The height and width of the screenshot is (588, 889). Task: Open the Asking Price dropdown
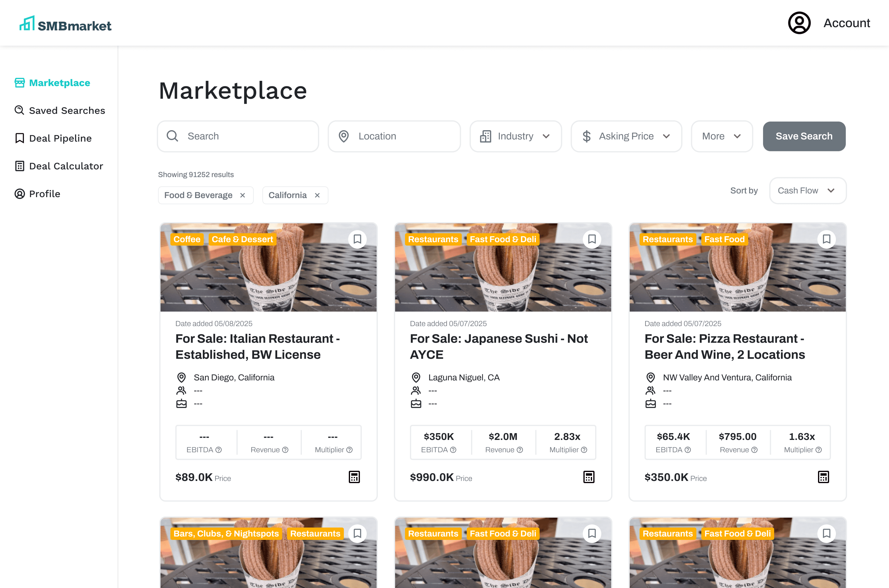[626, 136]
